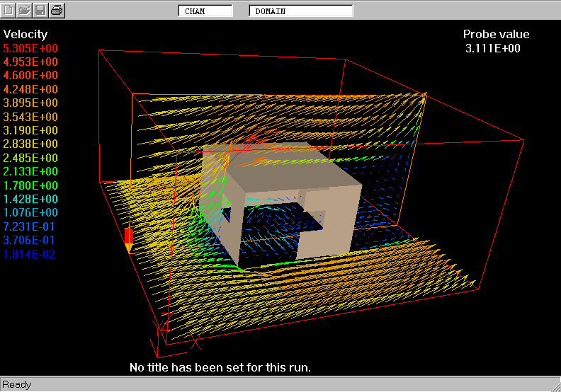Image resolution: width=561 pixels, height=392 pixels.
Task: Click the red probe marker in the domain
Action: click(128, 238)
